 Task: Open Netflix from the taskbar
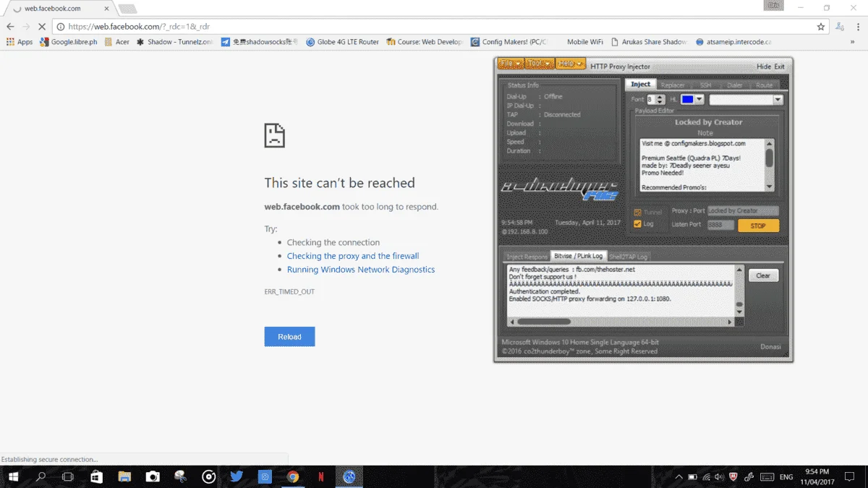[x=320, y=476]
